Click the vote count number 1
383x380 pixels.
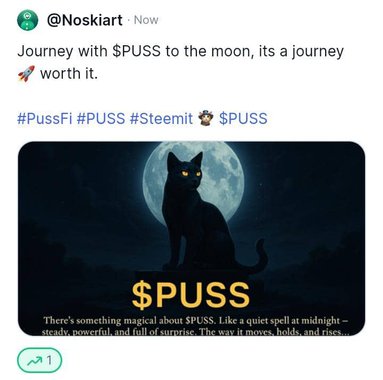click(x=49, y=360)
